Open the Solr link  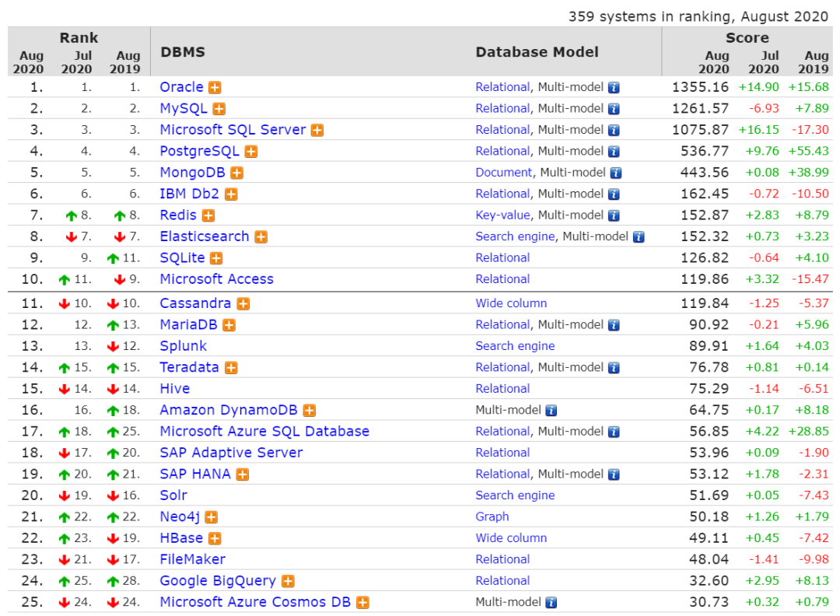coord(173,495)
